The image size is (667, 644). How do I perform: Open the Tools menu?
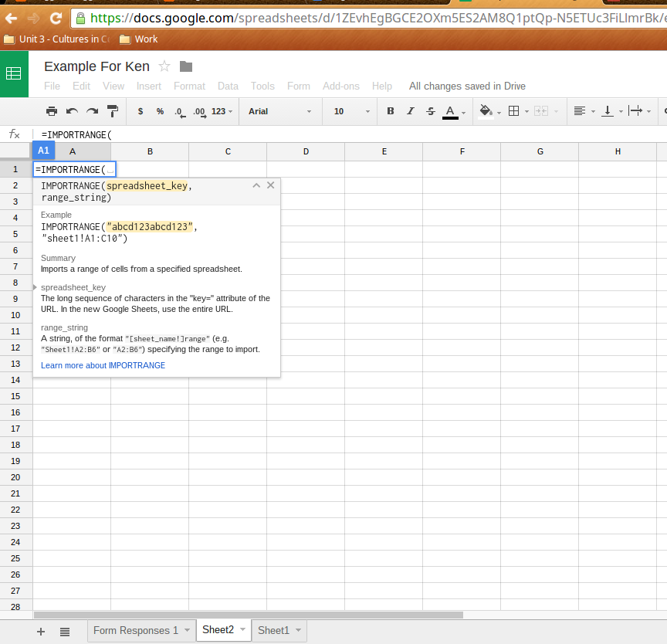[262, 86]
